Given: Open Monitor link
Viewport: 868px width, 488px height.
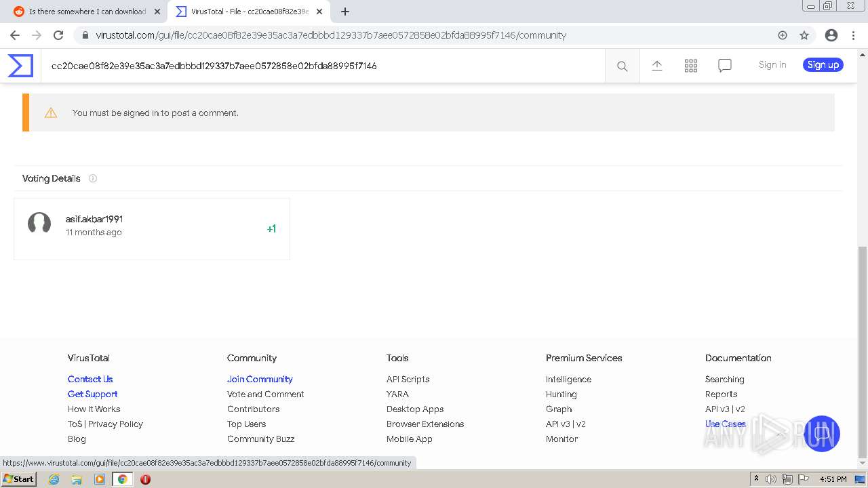Looking at the screenshot, I should tap(562, 439).
